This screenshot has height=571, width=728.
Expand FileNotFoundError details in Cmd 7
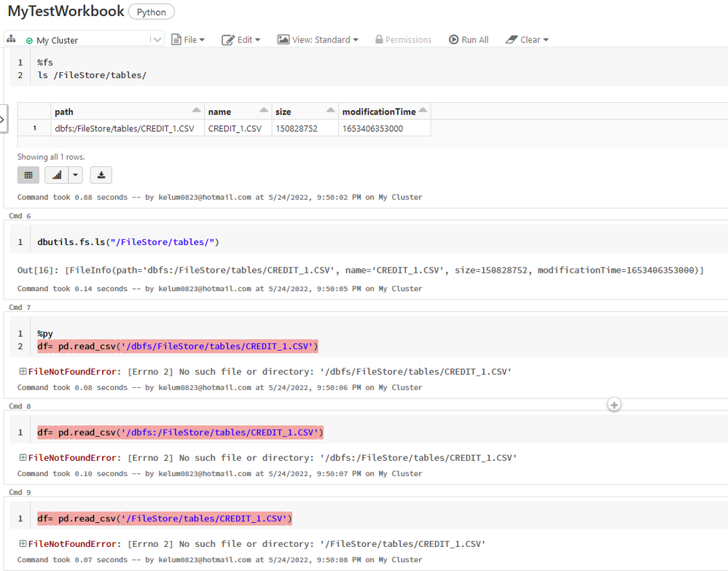point(23,372)
